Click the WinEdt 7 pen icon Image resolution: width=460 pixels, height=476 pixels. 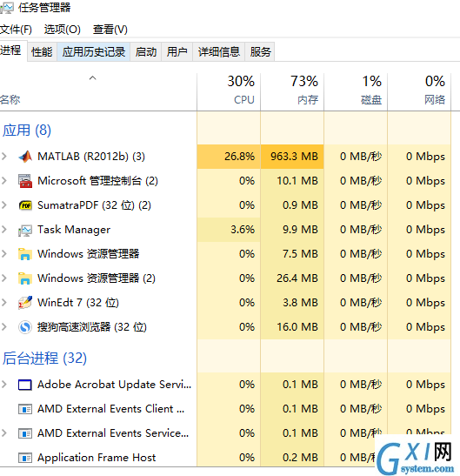click(25, 303)
